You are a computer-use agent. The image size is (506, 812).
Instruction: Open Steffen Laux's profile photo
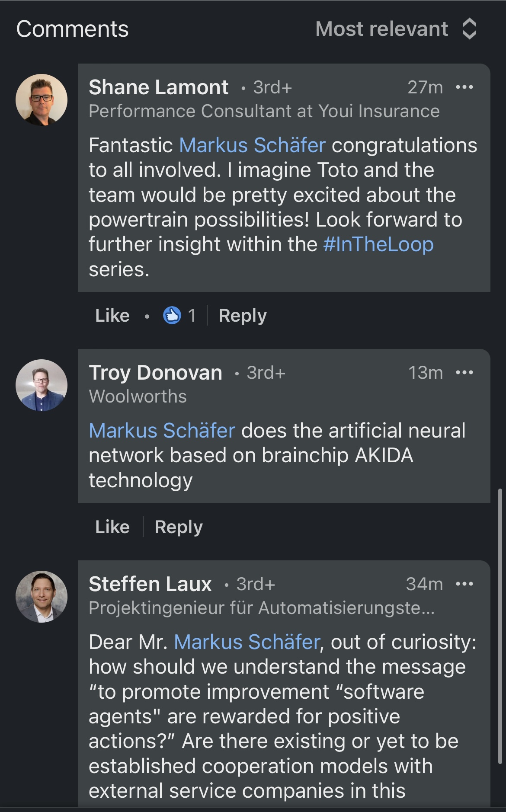coord(42,597)
